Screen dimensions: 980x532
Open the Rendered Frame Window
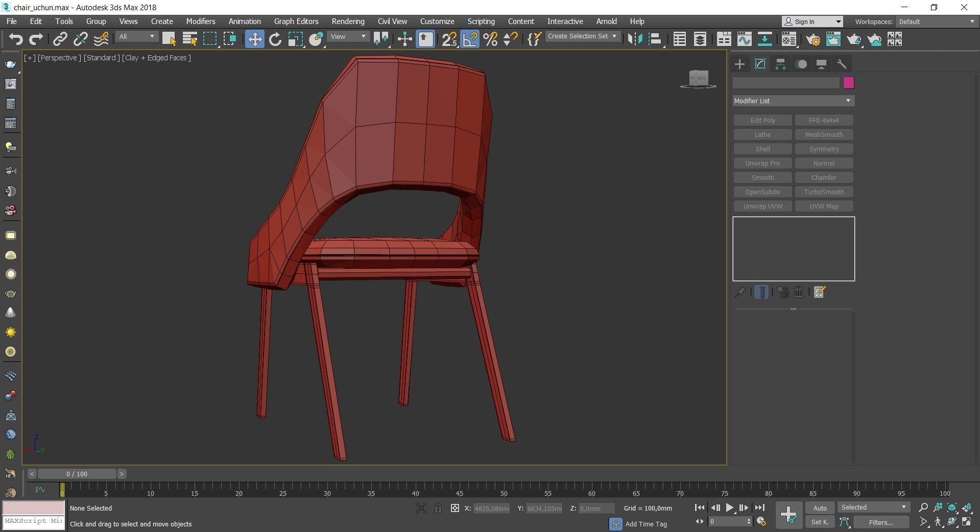[833, 39]
